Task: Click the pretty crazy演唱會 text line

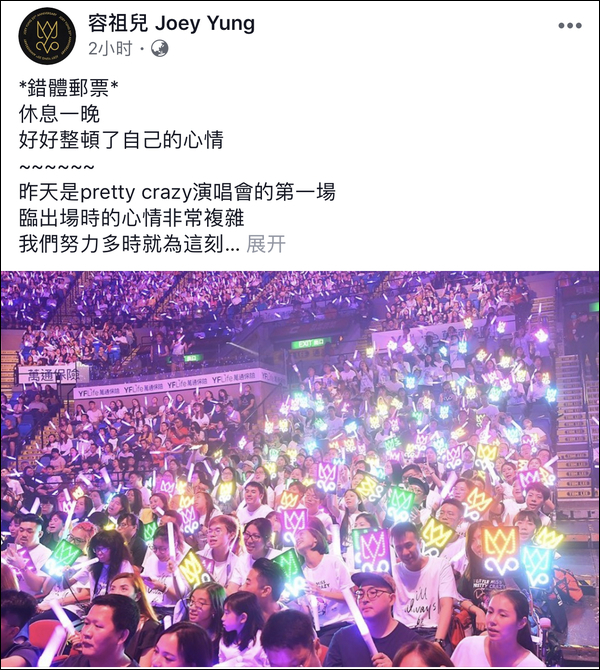Action: [x=177, y=192]
